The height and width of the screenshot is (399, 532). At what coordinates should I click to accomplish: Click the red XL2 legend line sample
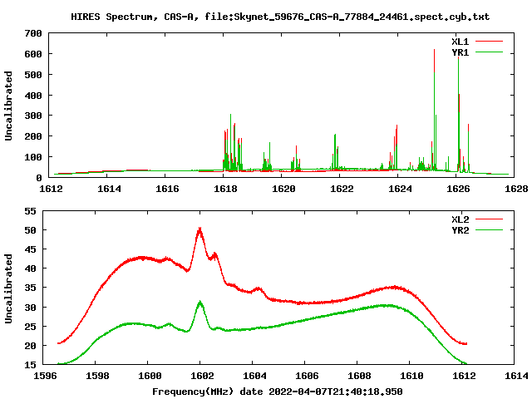pos(489,219)
